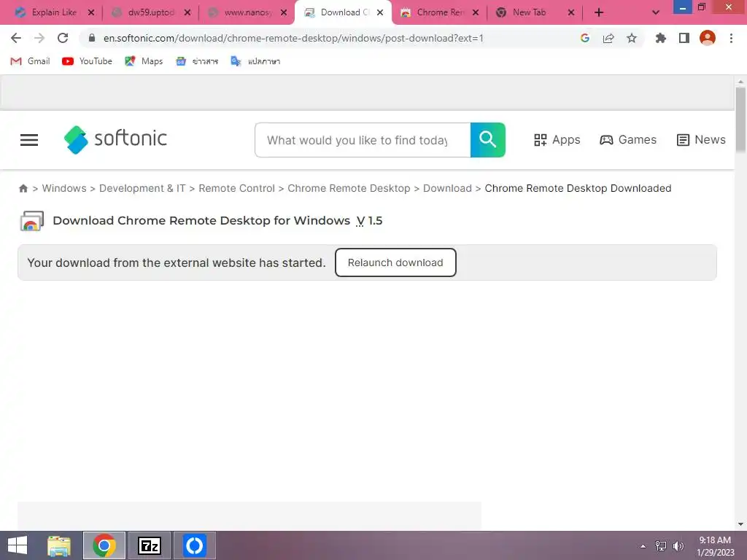This screenshot has width=747, height=560.
Task: Click the Relaunch download button
Action: click(x=395, y=262)
